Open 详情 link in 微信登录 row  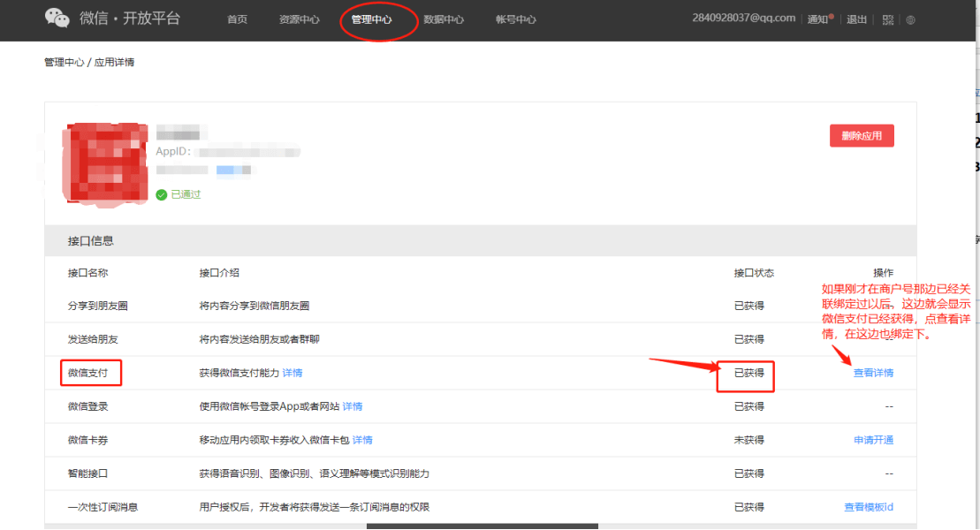353,406
